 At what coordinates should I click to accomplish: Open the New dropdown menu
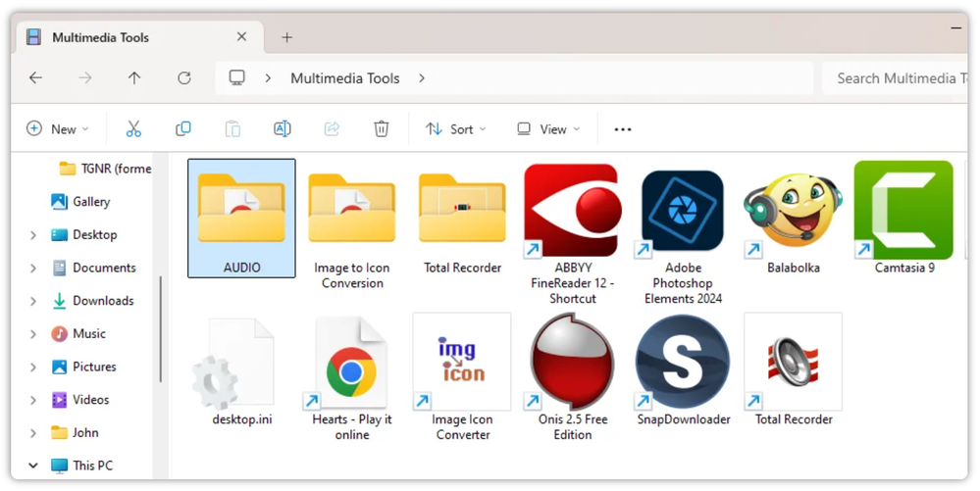coord(58,129)
